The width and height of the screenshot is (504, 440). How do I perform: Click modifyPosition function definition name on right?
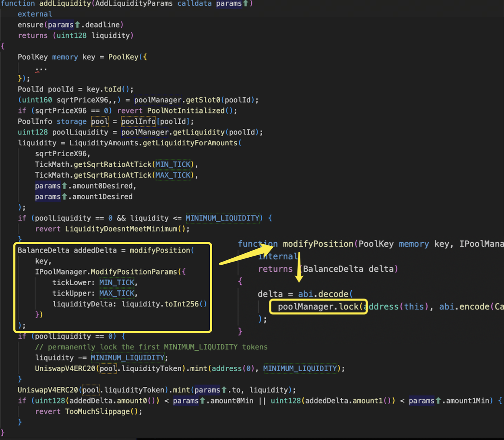tap(318, 244)
